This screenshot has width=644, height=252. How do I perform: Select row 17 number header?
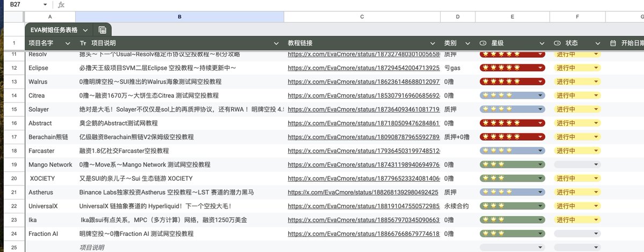tap(14, 137)
